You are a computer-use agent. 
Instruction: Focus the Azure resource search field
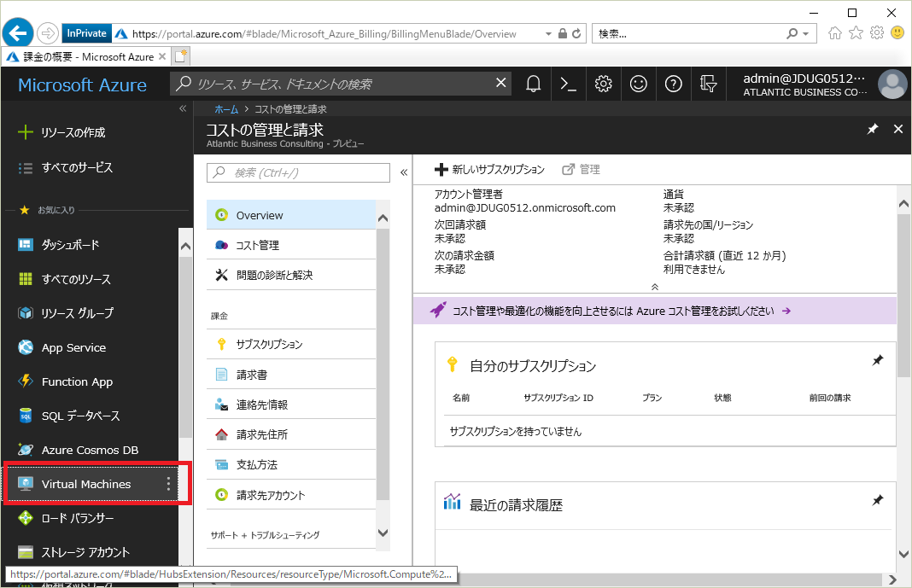coord(340,84)
